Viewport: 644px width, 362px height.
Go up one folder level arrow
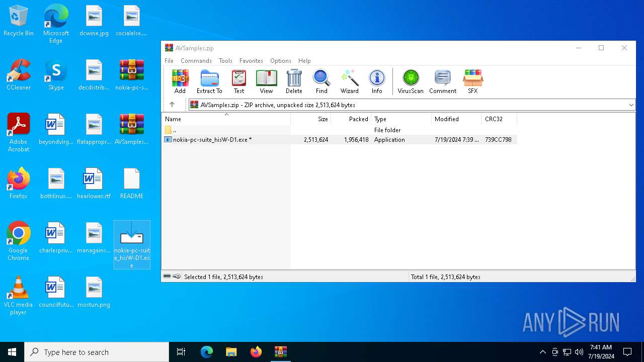[172, 105]
